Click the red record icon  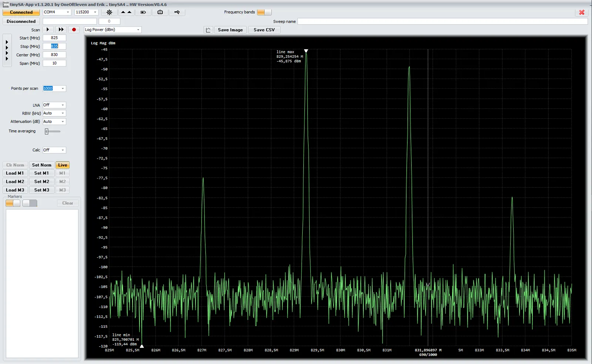coord(74,30)
